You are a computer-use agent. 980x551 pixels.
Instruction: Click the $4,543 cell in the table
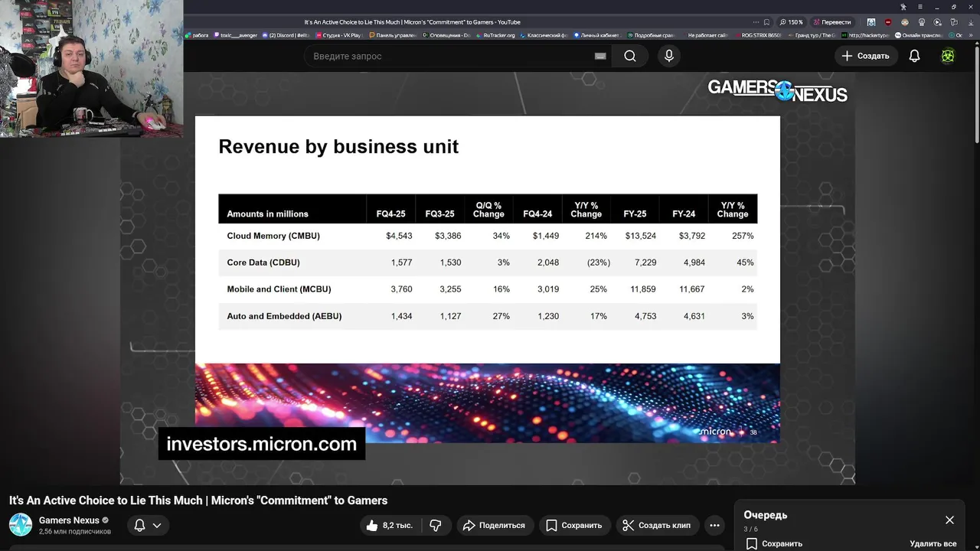coord(399,236)
